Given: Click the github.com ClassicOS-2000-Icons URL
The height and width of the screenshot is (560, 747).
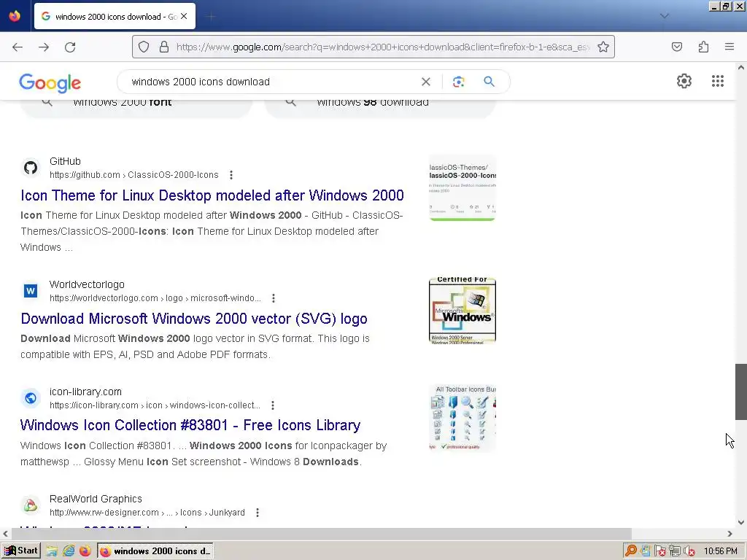Looking at the screenshot, I should tap(134, 175).
